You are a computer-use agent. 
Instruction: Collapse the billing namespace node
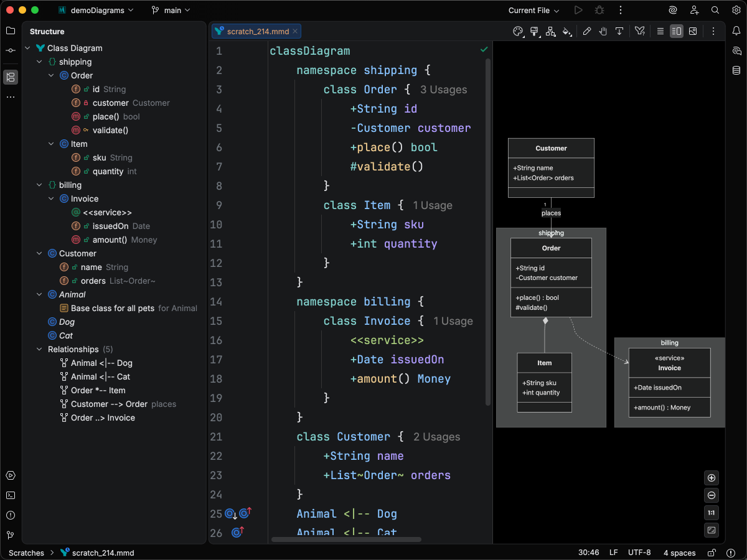40,185
